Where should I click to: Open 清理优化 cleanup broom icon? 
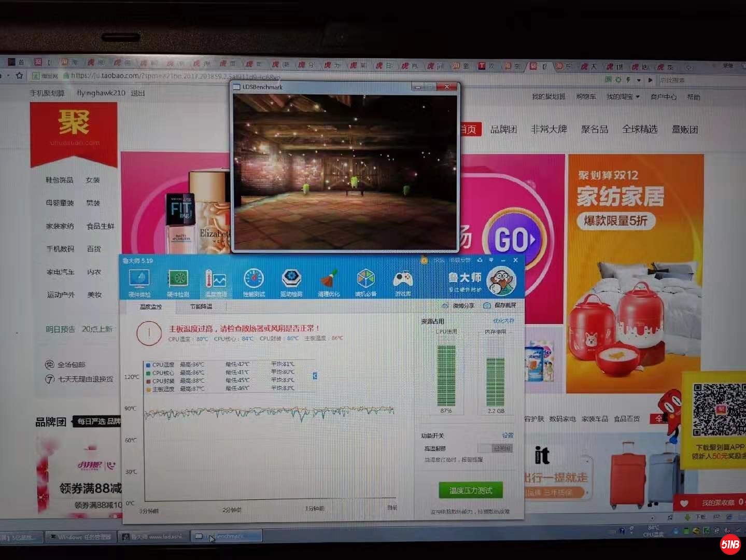click(329, 283)
